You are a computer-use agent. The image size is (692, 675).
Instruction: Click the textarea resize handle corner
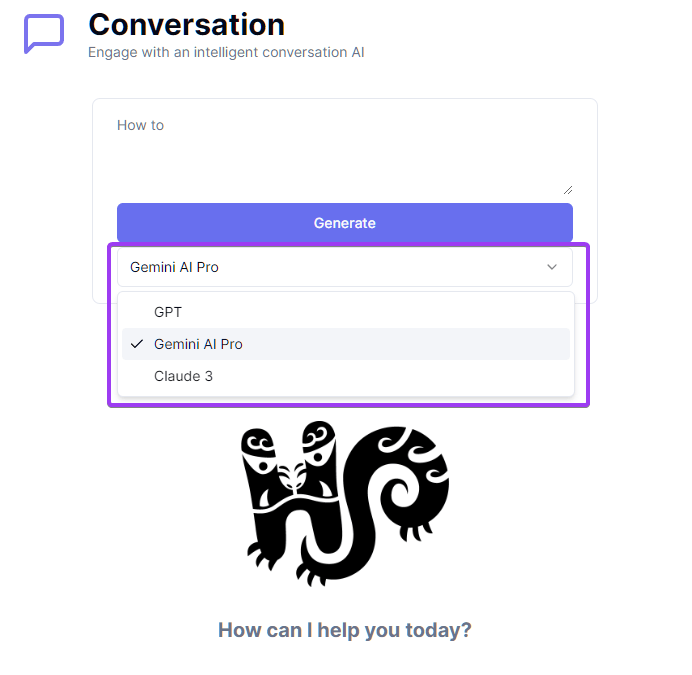click(x=568, y=189)
